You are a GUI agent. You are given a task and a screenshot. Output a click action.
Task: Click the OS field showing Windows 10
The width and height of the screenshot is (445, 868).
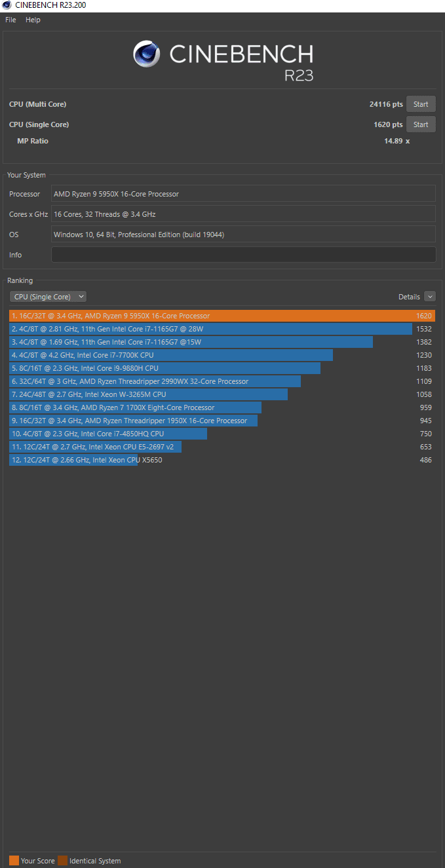pos(243,235)
